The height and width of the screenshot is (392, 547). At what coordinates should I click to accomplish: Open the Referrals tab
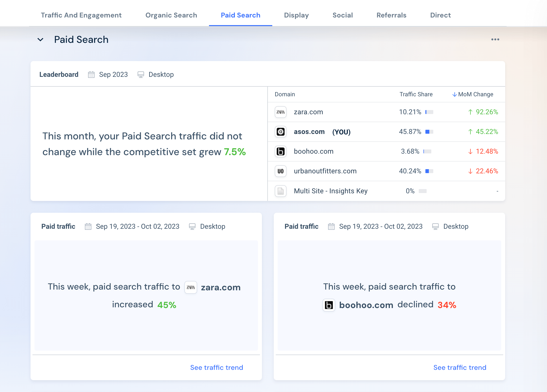click(391, 15)
